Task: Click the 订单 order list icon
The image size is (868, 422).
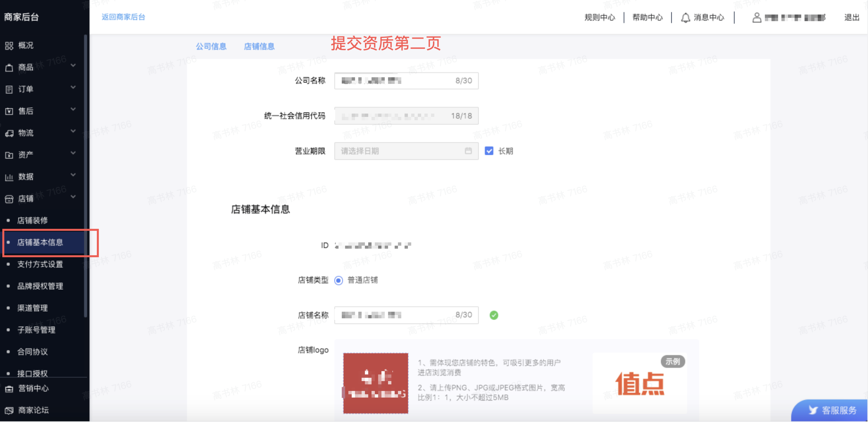Action: click(x=9, y=89)
